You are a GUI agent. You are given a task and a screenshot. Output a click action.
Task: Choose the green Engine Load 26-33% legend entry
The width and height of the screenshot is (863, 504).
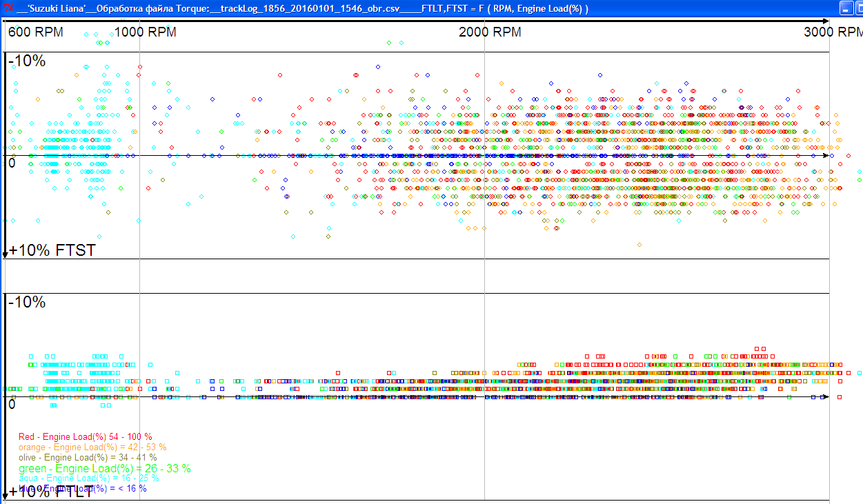click(105, 469)
